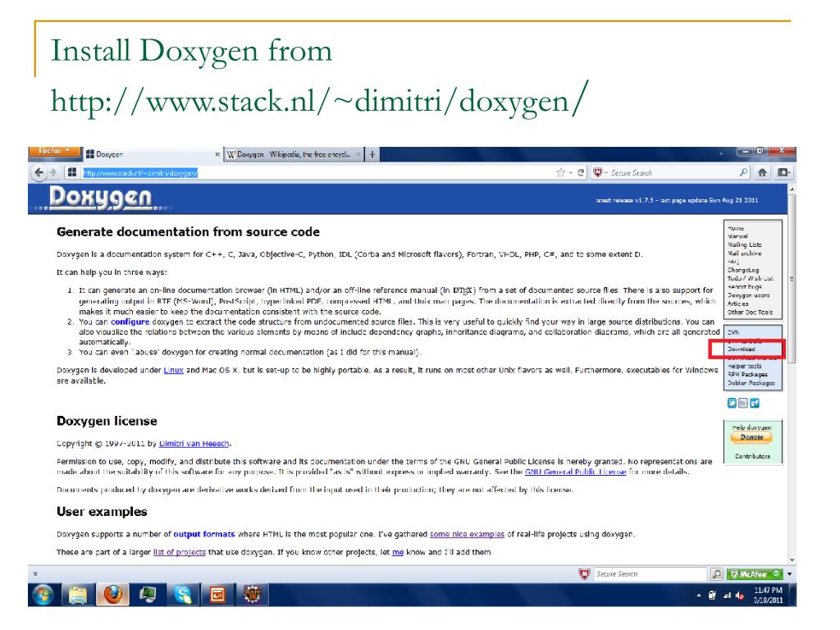Open the Contributors link
This screenshot has width=840, height=630.
click(x=752, y=456)
